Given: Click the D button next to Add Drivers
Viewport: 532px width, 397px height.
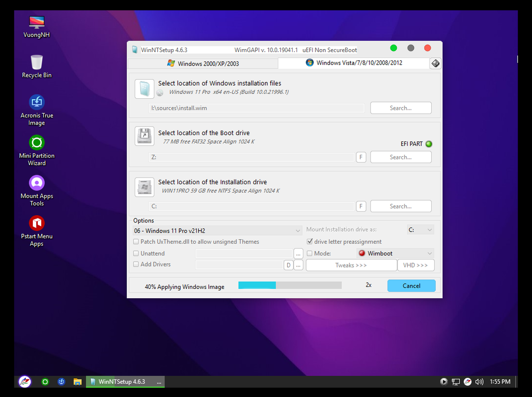Looking at the screenshot, I should click(289, 265).
